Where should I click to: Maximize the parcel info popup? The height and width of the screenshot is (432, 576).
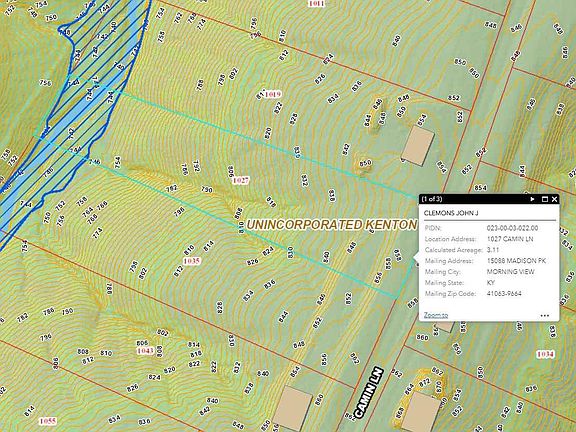(545, 199)
